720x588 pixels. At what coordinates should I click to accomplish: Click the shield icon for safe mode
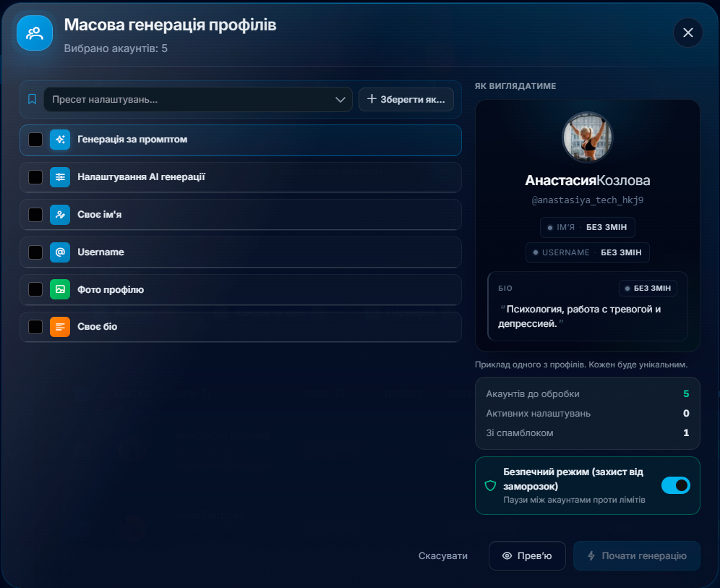point(490,485)
